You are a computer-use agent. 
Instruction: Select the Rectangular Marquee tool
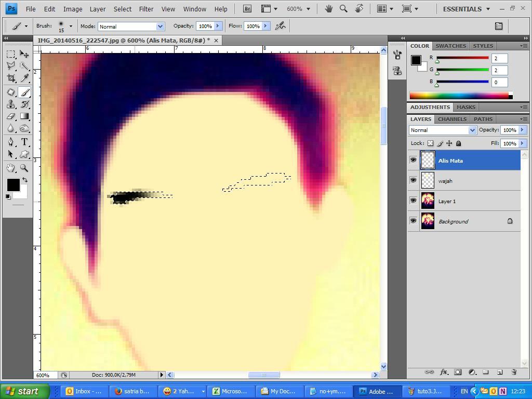11,54
